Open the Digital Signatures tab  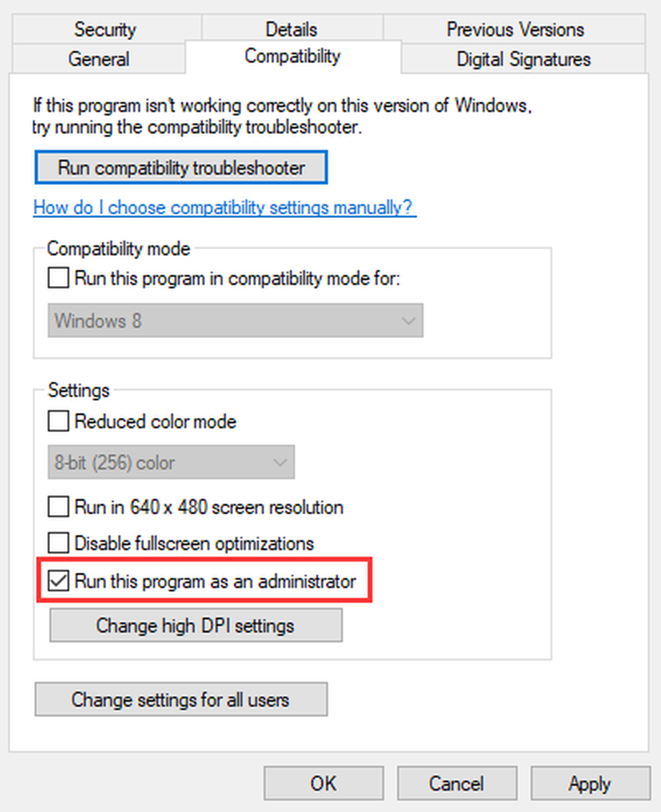click(523, 58)
